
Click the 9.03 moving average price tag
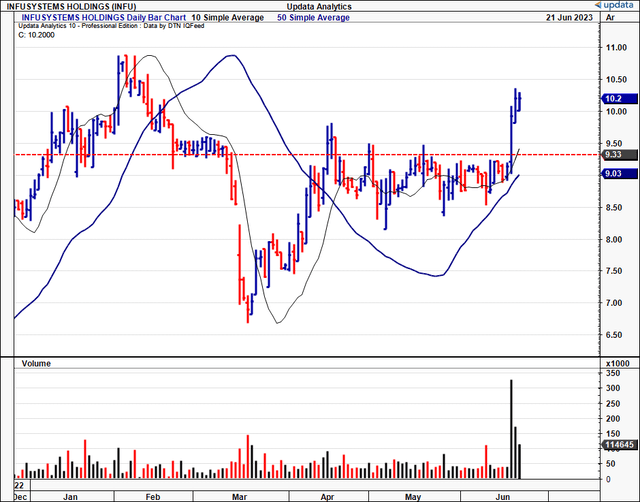[x=619, y=174]
